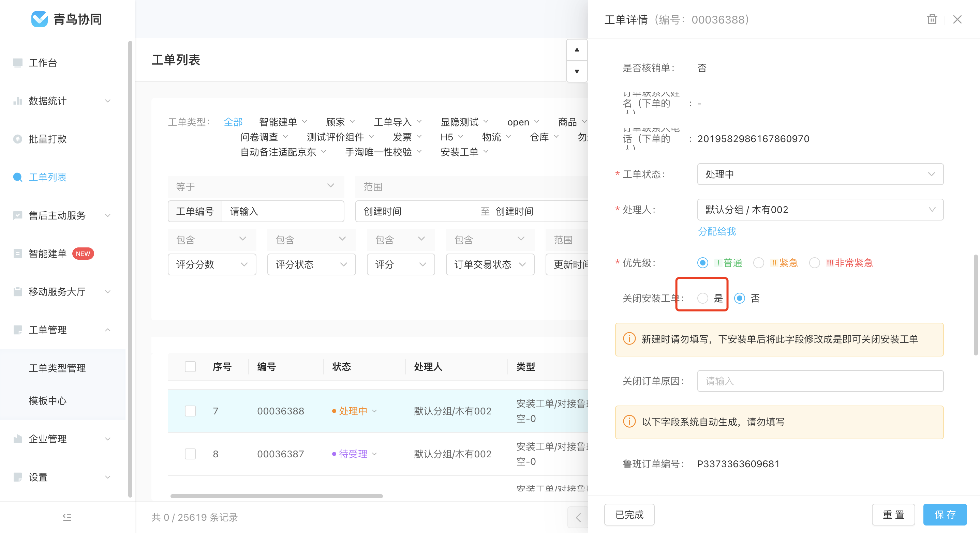Click the 企业管理 sidebar icon

point(17,439)
